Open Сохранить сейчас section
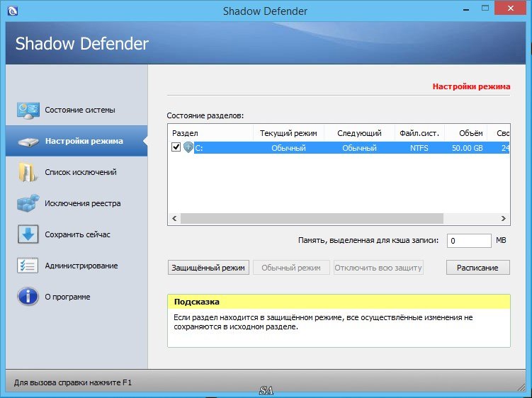This screenshot has height=398, width=532. pyautogui.click(x=77, y=234)
